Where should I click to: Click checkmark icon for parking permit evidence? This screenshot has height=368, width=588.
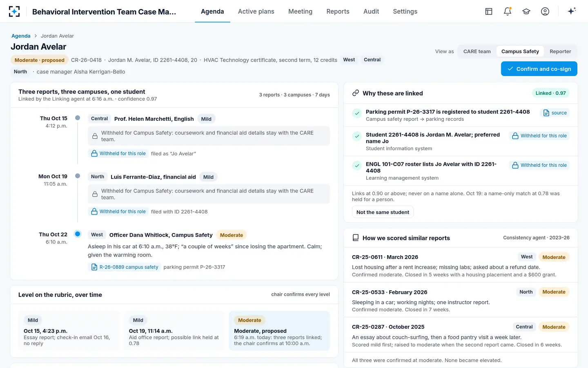357,113
